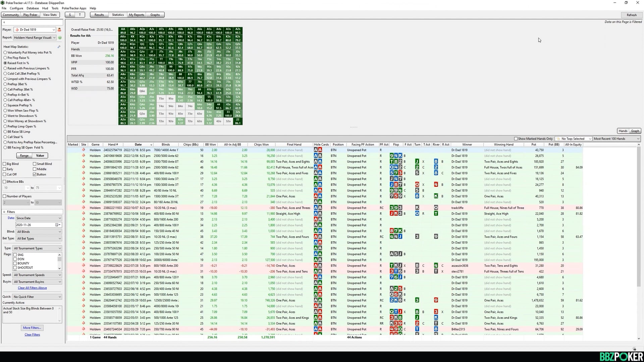Open the calendar picker for the 2020-11-26 date

[57, 225]
